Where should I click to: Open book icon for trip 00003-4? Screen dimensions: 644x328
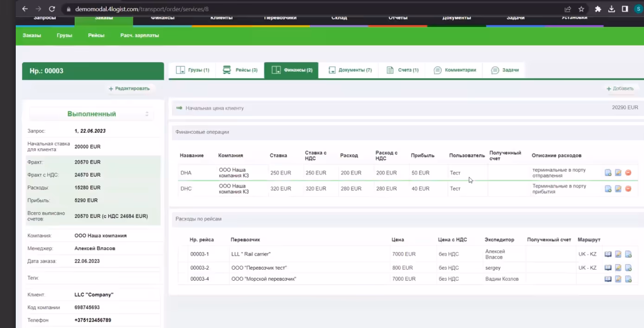608,279
